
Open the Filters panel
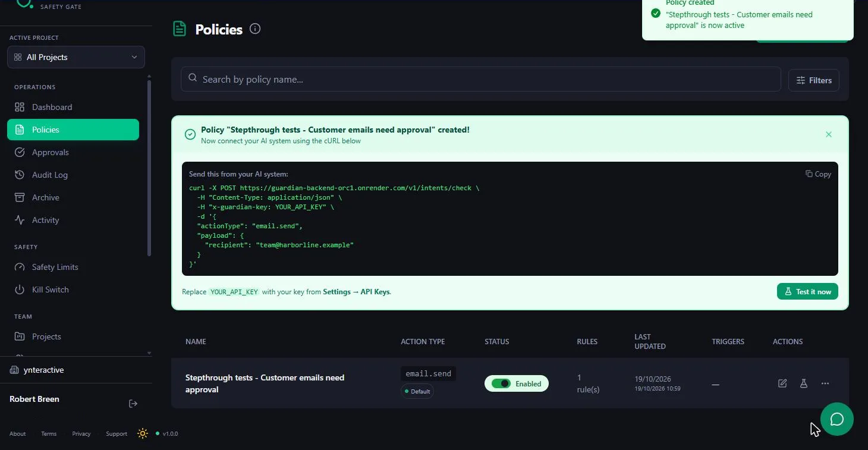pyautogui.click(x=814, y=80)
